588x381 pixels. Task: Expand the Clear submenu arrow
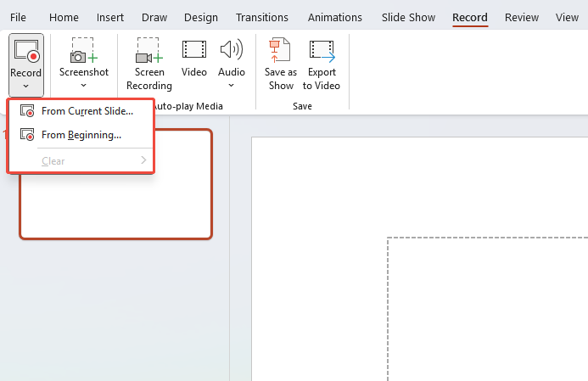pyautogui.click(x=143, y=160)
